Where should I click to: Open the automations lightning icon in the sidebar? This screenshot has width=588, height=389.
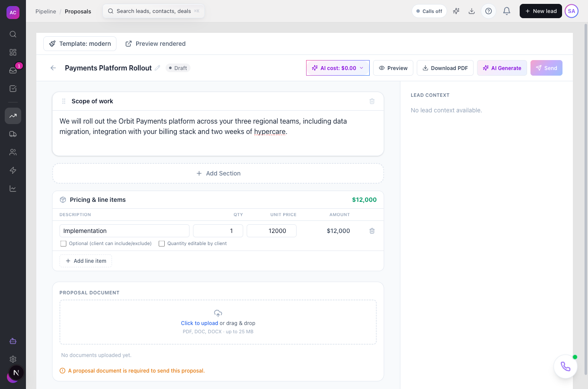coord(13,170)
